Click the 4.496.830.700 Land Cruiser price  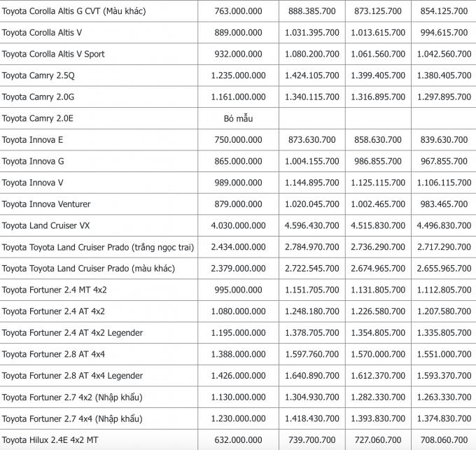click(444, 225)
